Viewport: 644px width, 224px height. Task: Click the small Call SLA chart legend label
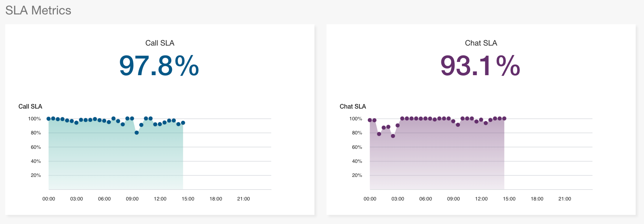click(x=30, y=106)
